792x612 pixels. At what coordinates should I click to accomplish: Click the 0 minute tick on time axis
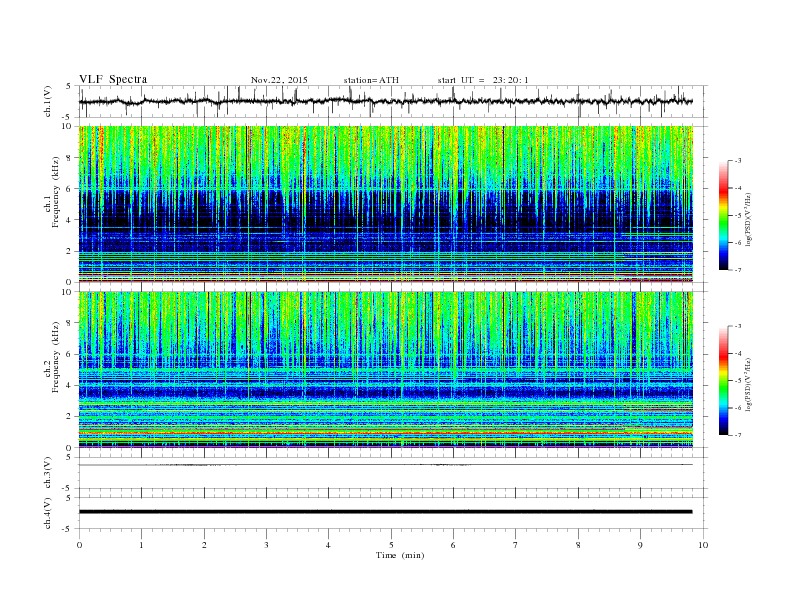79,545
